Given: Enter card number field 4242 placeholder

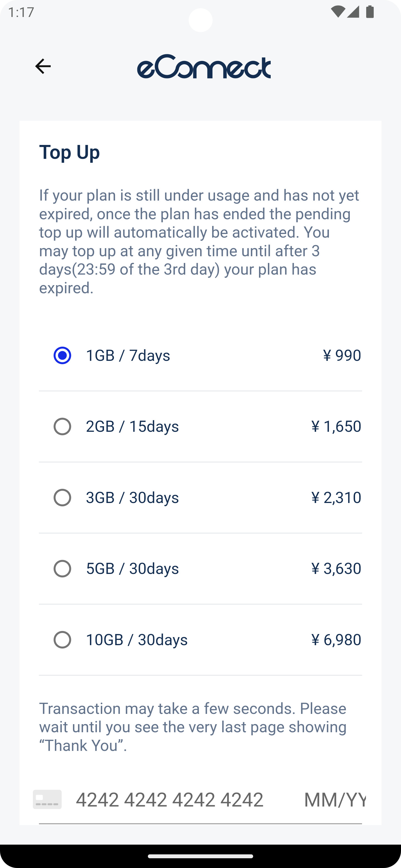Looking at the screenshot, I should point(169,800).
